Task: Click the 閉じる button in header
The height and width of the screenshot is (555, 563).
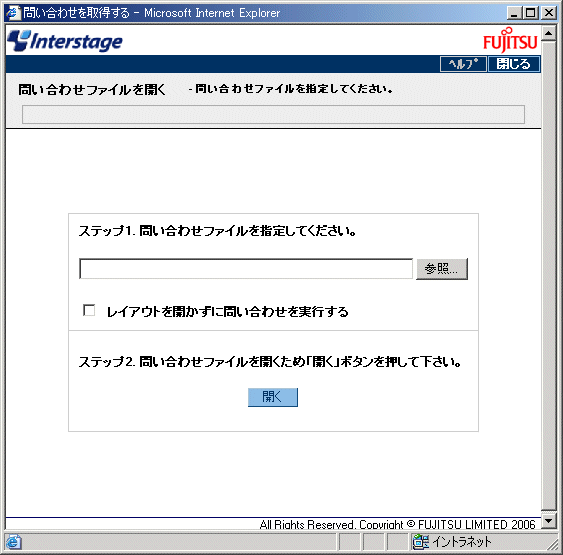Action: (513, 64)
